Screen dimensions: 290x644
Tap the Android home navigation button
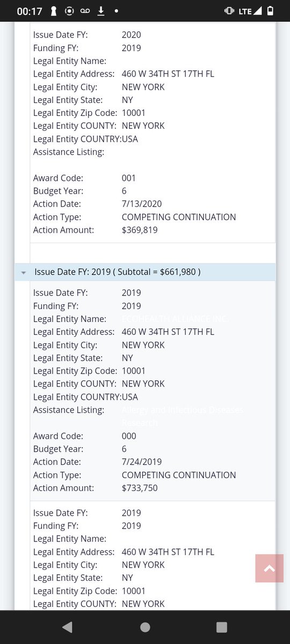coord(145,627)
